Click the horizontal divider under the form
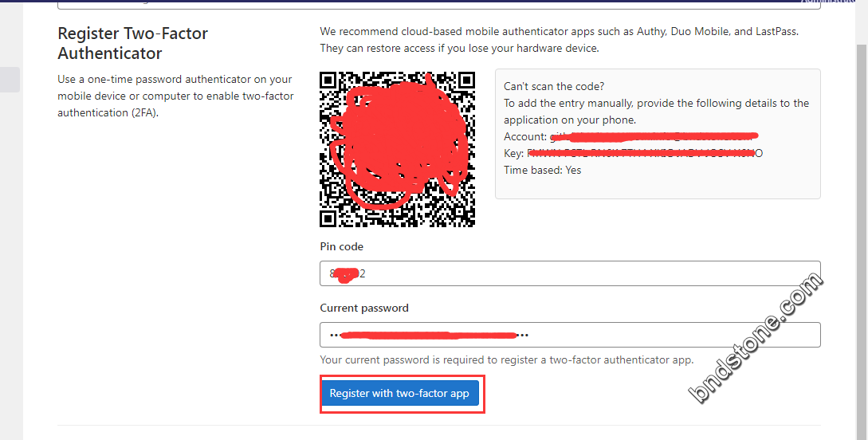The height and width of the screenshot is (440, 868). tap(439, 425)
